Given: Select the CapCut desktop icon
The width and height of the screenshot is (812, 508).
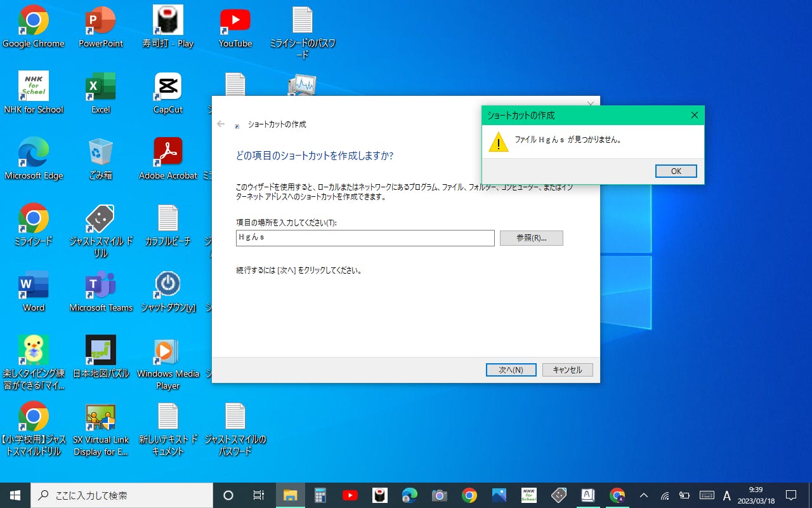Looking at the screenshot, I should tap(168, 93).
